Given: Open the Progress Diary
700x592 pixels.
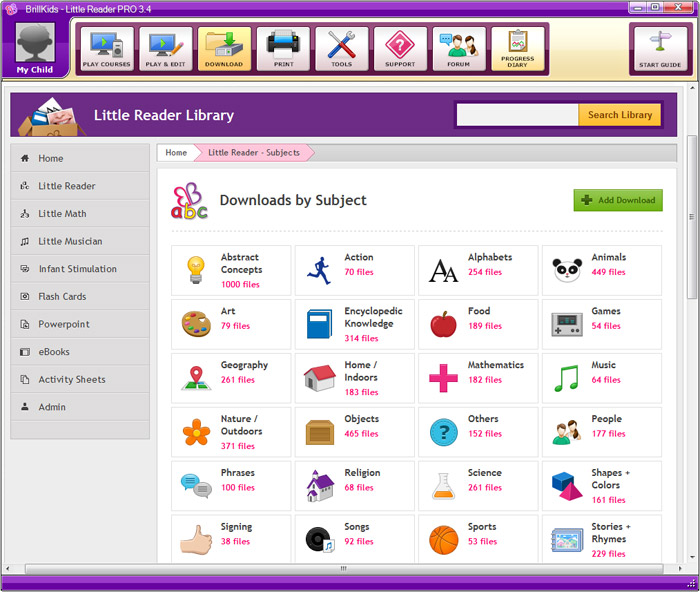Looking at the screenshot, I should point(518,49).
